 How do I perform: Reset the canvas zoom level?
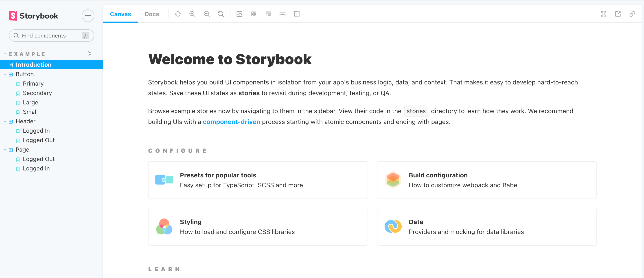tap(221, 14)
